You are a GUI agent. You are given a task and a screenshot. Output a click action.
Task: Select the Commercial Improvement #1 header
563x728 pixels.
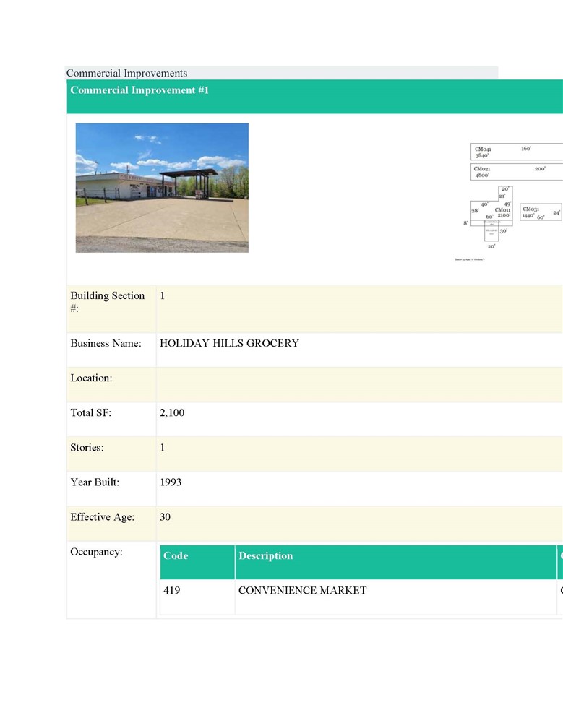coord(139,90)
